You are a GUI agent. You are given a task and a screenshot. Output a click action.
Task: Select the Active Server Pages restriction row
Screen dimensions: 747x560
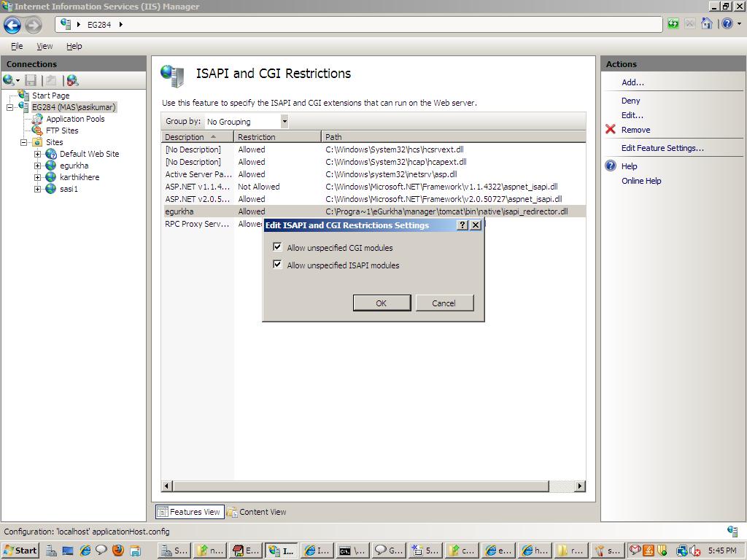[373, 174]
